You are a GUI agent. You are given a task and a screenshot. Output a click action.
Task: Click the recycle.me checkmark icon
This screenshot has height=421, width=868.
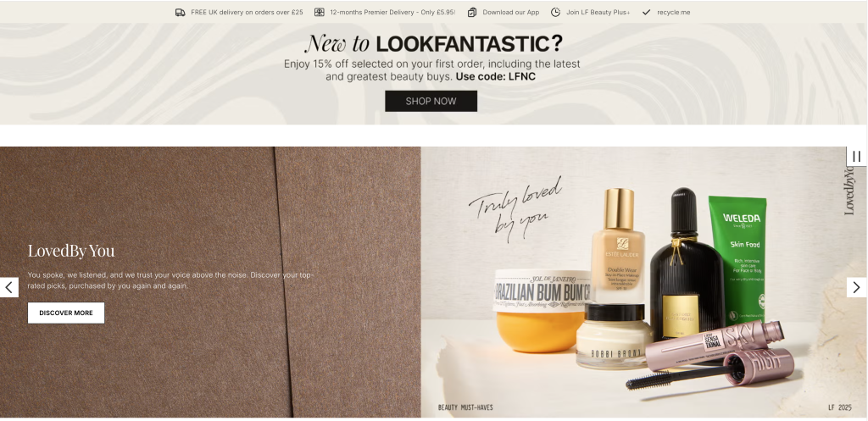[x=646, y=12]
